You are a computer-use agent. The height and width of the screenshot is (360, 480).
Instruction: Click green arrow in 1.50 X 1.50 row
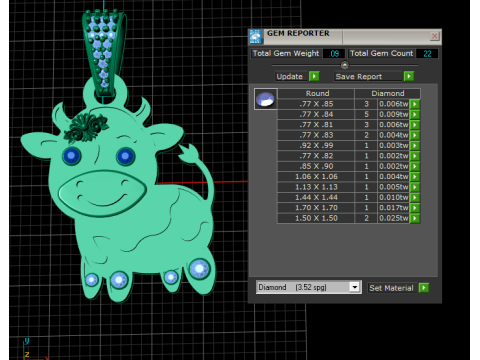tap(415, 218)
